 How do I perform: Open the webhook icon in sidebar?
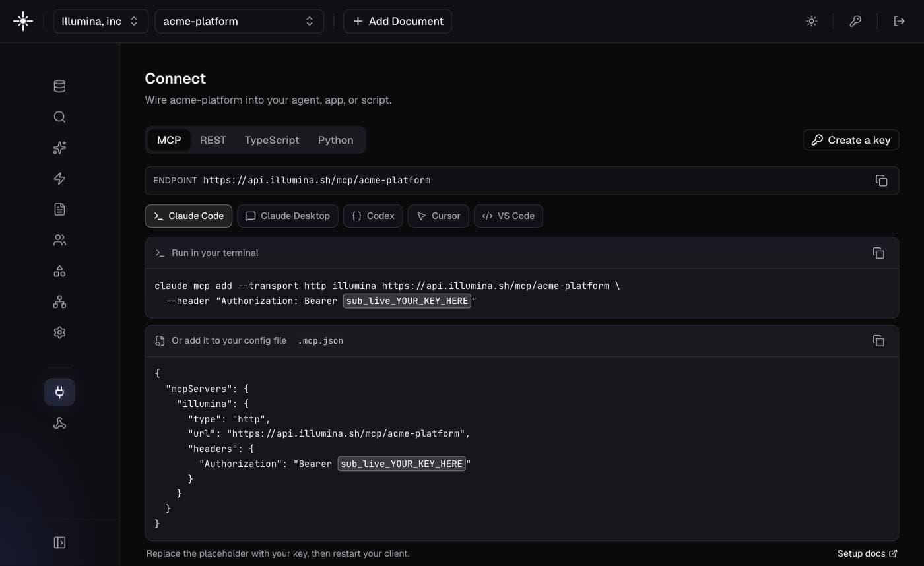(x=59, y=424)
